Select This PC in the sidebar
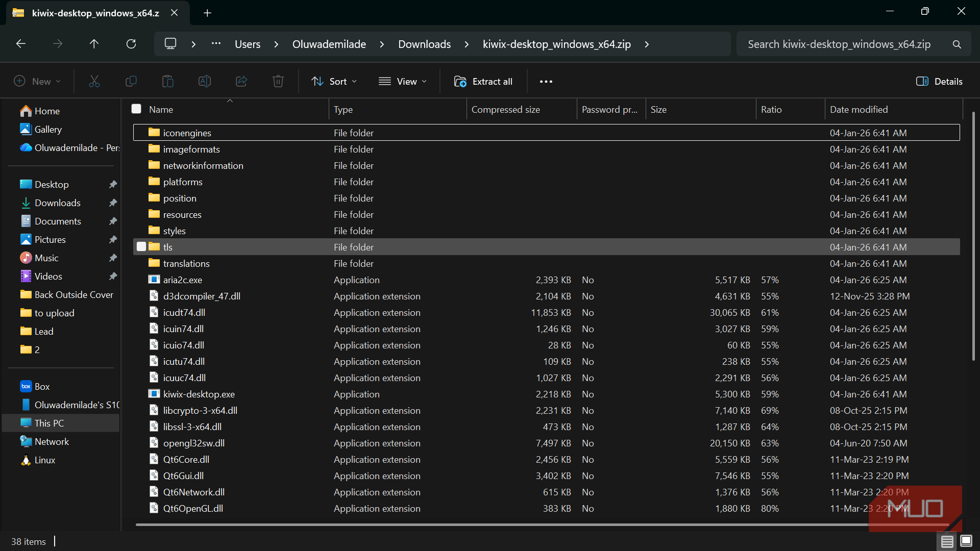This screenshot has width=980, height=551. (61, 423)
